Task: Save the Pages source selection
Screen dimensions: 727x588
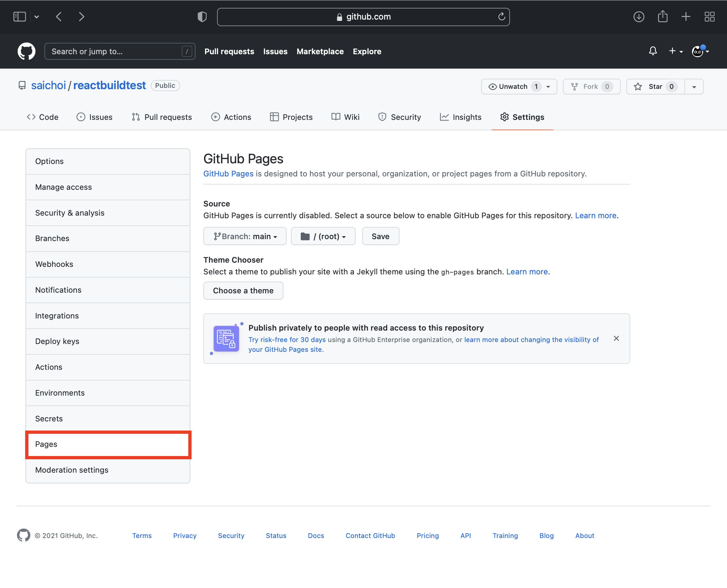Action: (380, 236)
